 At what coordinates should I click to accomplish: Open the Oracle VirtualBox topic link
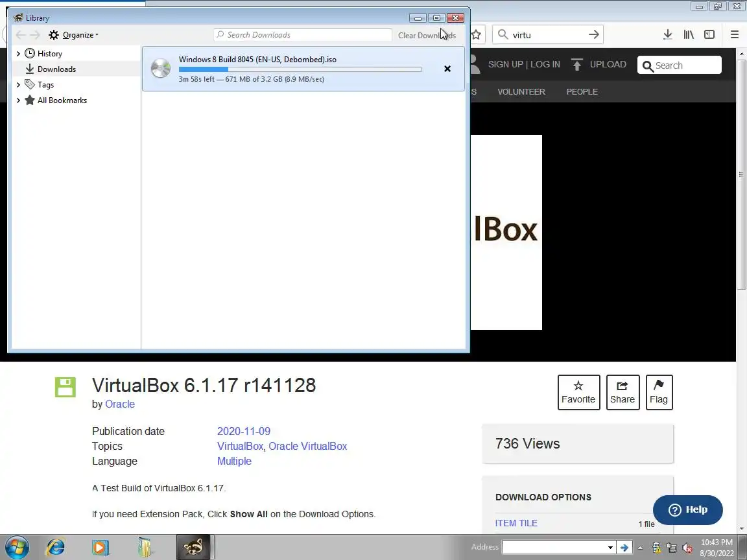[x=308, y=446]
